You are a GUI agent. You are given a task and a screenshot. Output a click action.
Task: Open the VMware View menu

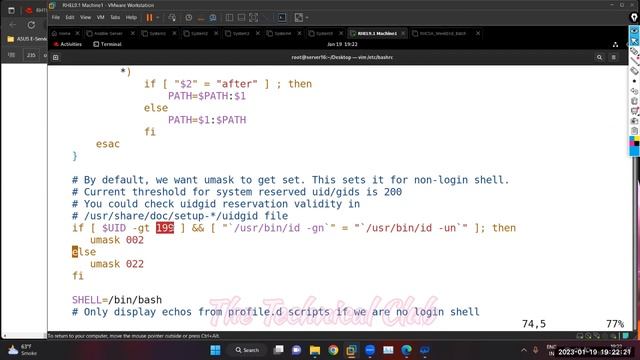click(85, 18)
